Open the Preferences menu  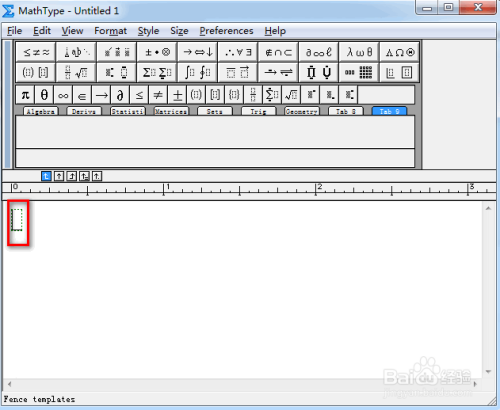coord(226,31)
